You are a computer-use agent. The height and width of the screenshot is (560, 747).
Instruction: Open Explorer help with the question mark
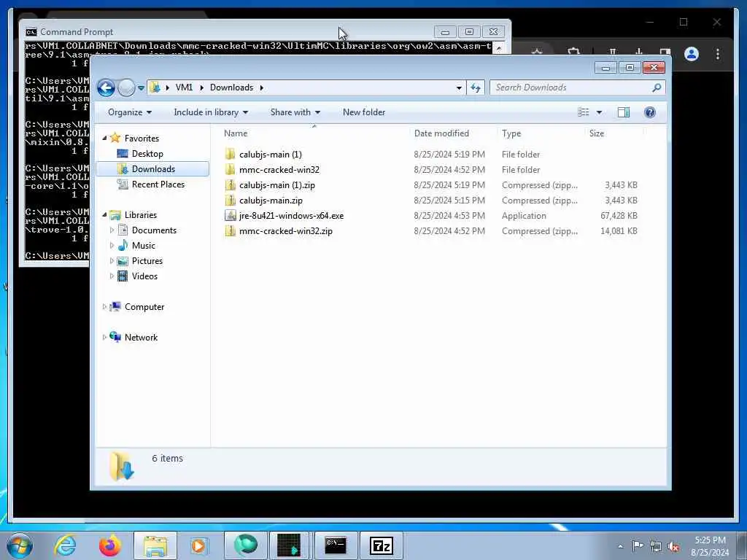click(x=649, y=112)
